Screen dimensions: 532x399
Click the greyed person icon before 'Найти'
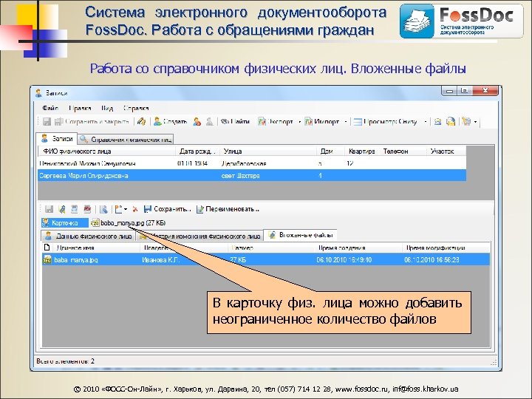pyautogui.click(x=210, y=121)
